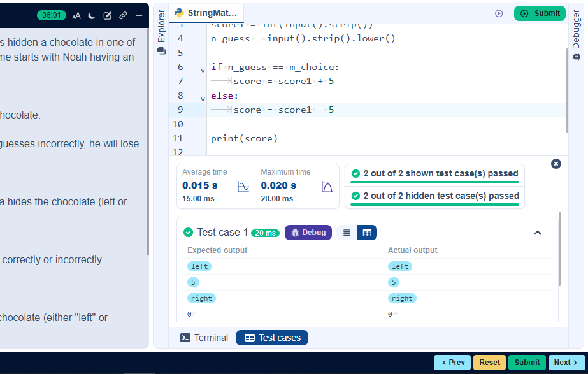Click the Debugger bug icon
The width and height of the screenshot is (588, 374).
(x=577, y=57)
